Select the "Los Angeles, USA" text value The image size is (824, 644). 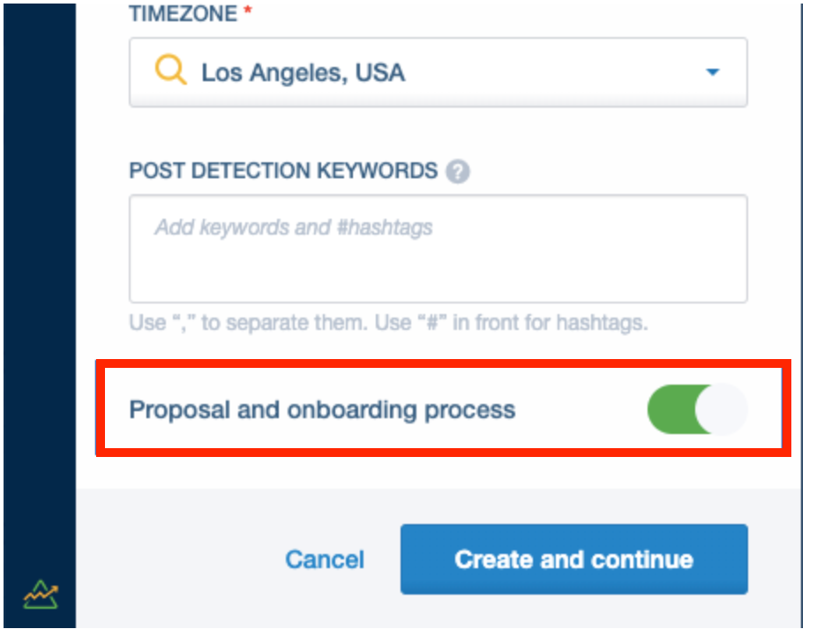coord(303,72)
